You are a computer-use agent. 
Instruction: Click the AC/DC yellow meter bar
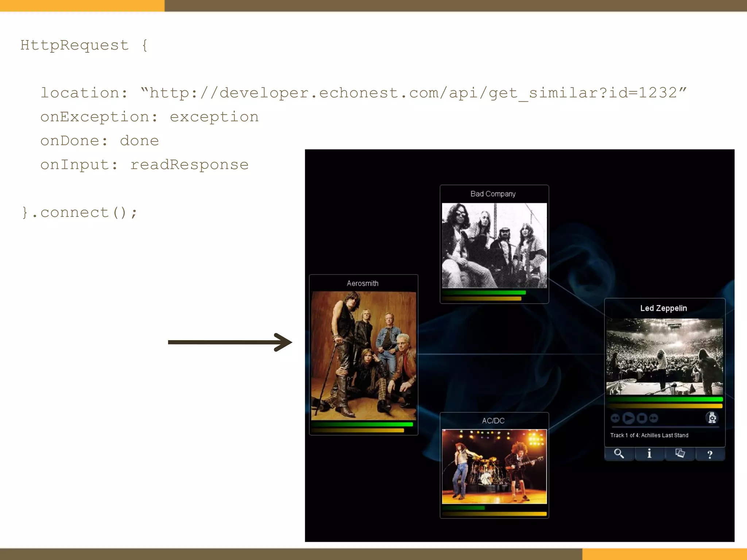(494, 514)
